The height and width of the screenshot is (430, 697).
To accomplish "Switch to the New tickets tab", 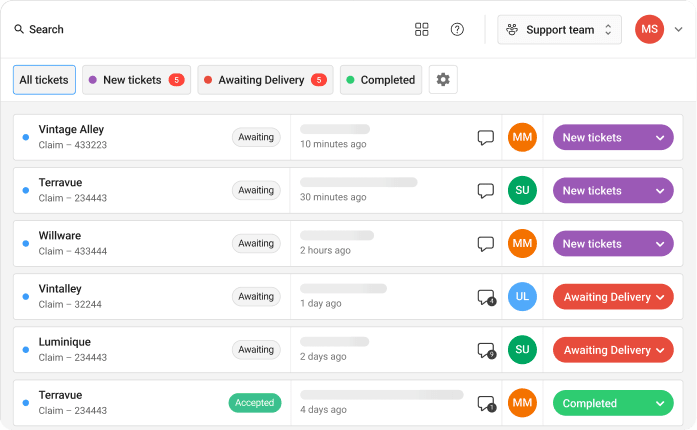I will point(136,80).
